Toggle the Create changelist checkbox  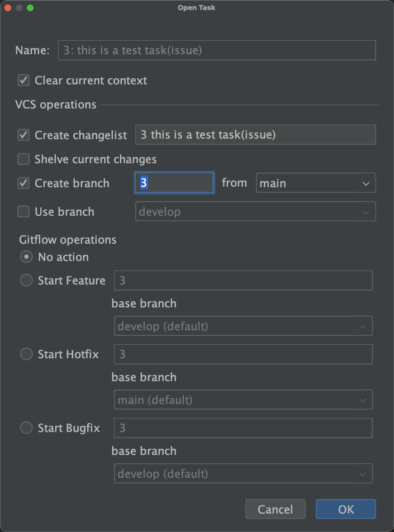tap(23, 135)
